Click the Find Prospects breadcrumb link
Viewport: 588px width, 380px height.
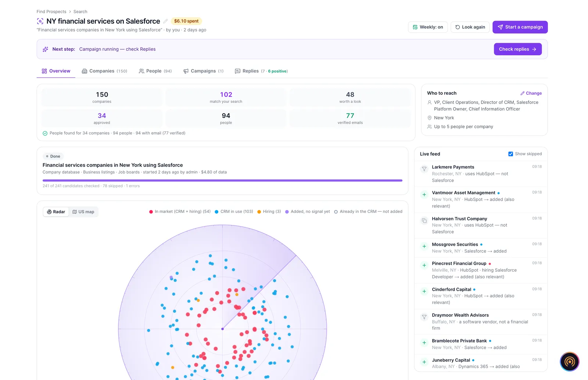[51, 12]
